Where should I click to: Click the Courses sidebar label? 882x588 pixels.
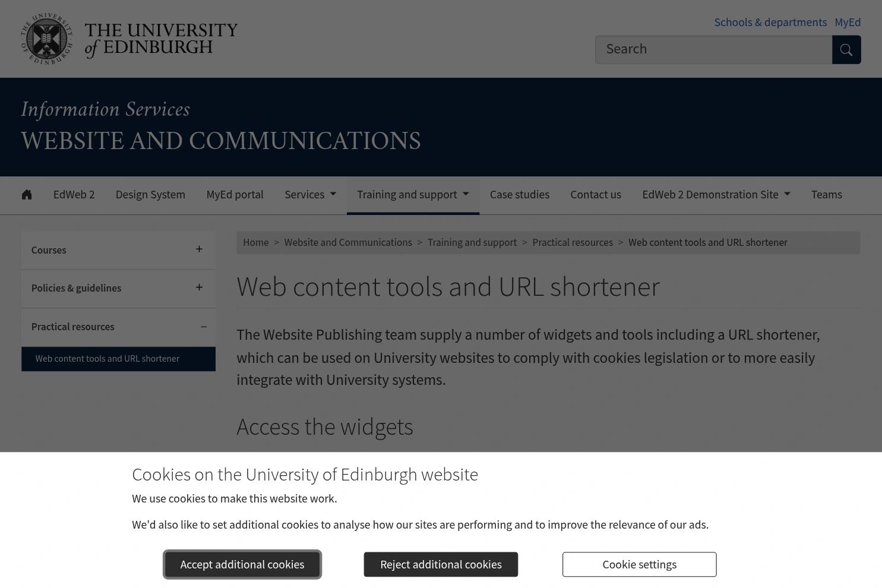coord(49,250)
